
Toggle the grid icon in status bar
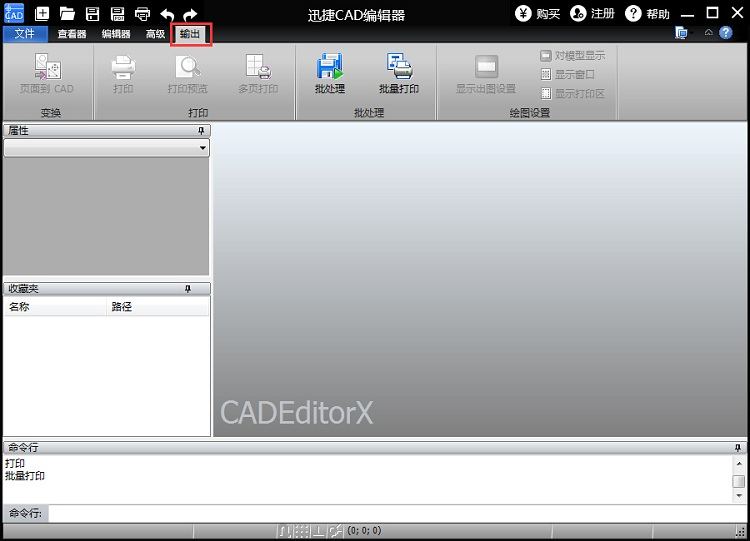[301, 531]
